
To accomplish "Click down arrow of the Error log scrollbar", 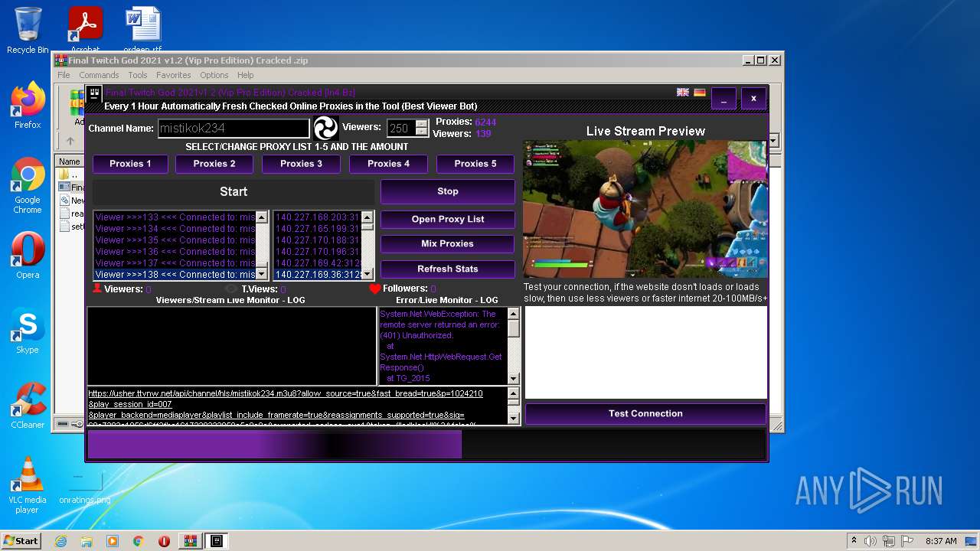I will click(x=514, y=379).
